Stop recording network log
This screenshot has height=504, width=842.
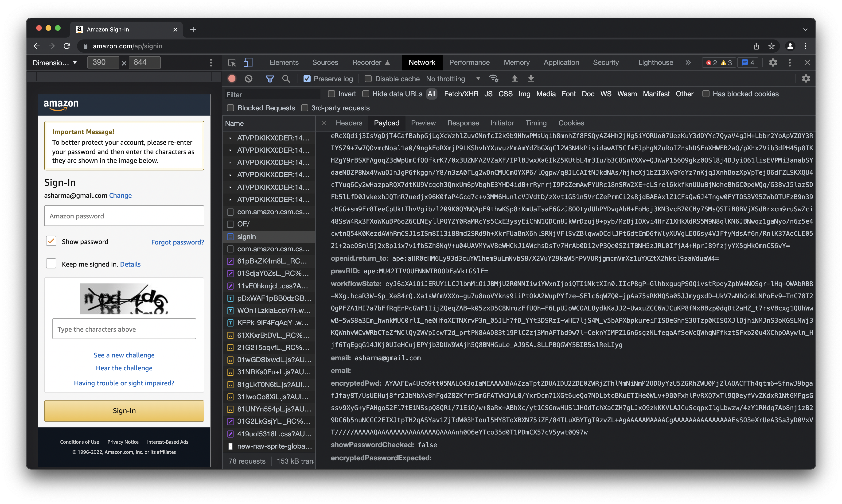232,79
